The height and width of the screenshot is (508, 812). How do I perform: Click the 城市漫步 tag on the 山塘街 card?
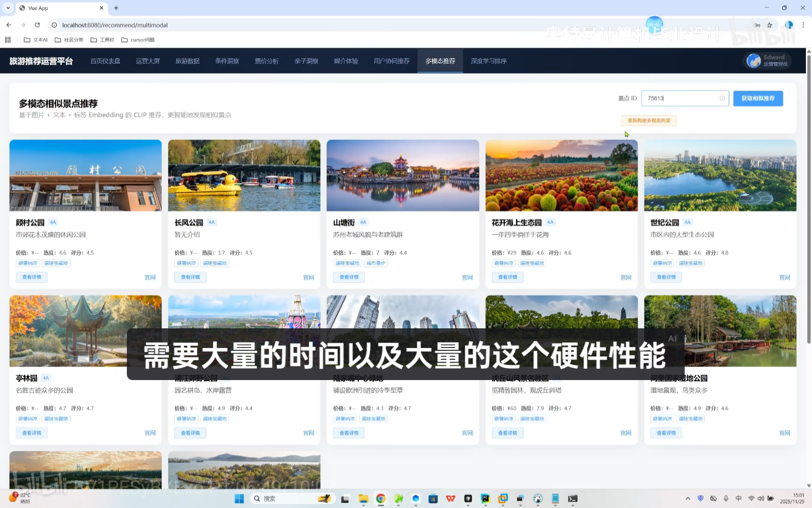click(x=375, y=263)
